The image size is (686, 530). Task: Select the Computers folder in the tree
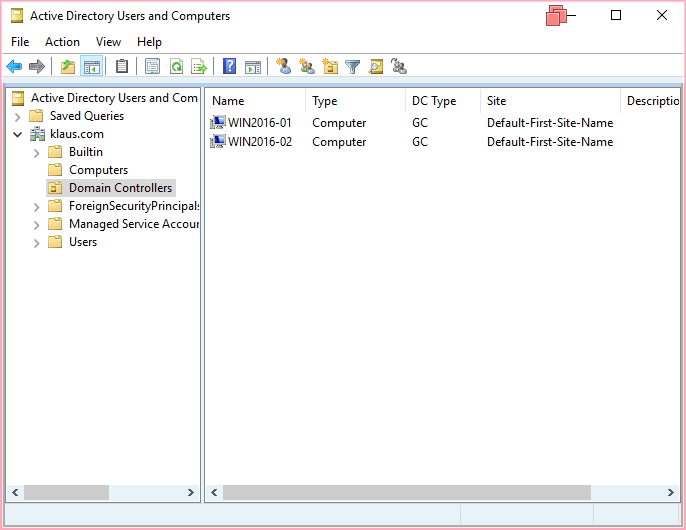[98, 170]
